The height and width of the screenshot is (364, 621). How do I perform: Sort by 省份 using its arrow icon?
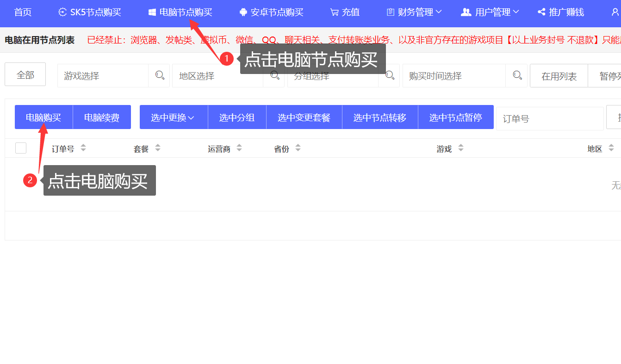pos(298,148)
